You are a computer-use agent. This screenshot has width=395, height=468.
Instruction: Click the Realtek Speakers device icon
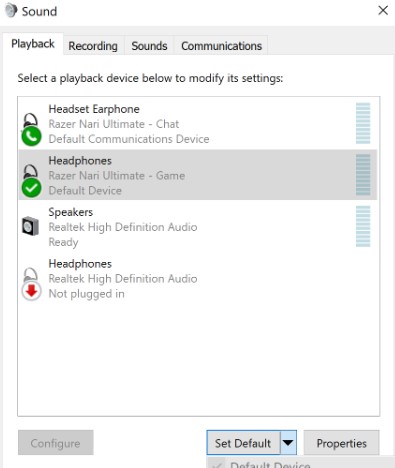coord(30,226)
